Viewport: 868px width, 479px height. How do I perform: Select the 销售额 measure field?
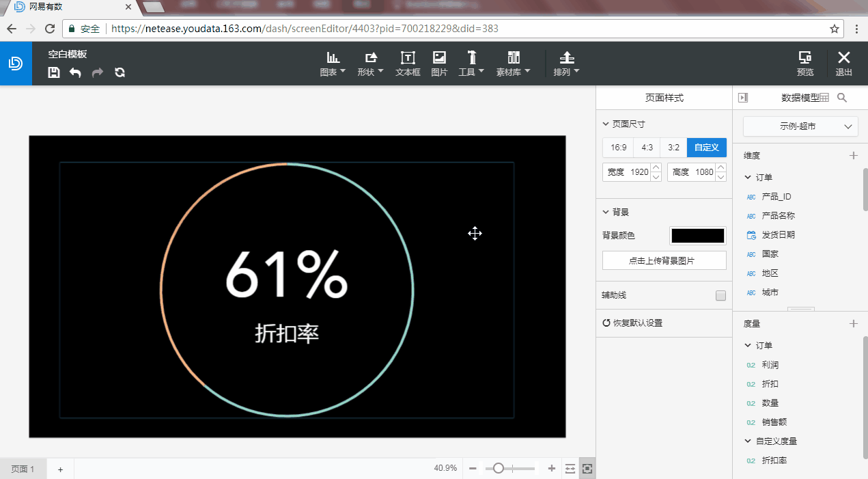point(774,422)
